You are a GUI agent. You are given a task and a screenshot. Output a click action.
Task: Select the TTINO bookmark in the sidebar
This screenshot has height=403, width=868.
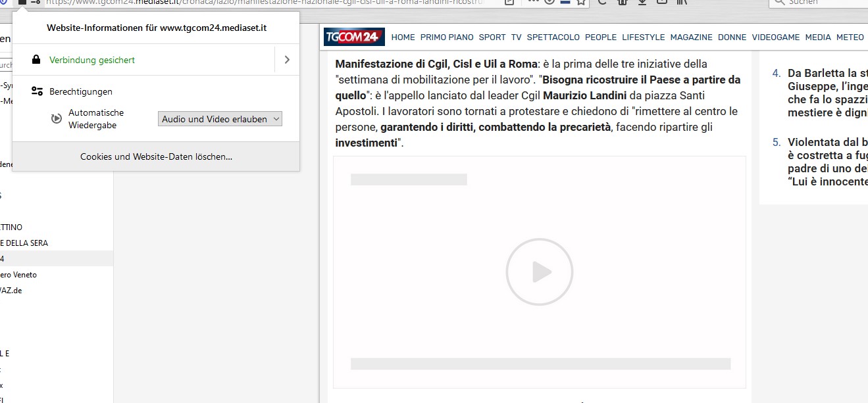[x=11, y=227]
